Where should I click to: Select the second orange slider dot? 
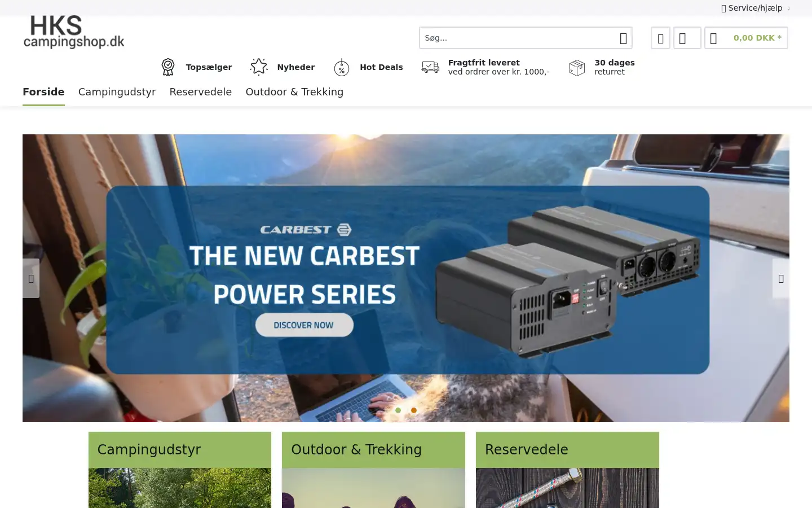pyautogui.click(x=414, y=410)
